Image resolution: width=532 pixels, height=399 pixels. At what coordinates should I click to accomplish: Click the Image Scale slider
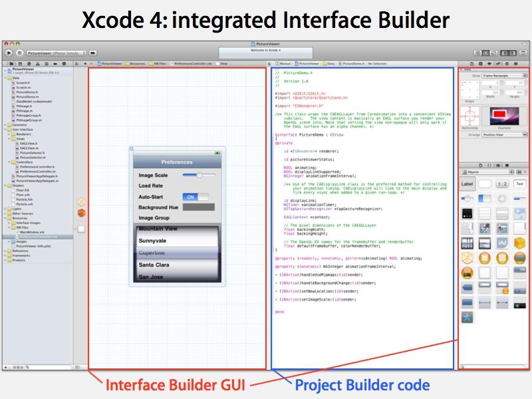(x=199, y=175)
